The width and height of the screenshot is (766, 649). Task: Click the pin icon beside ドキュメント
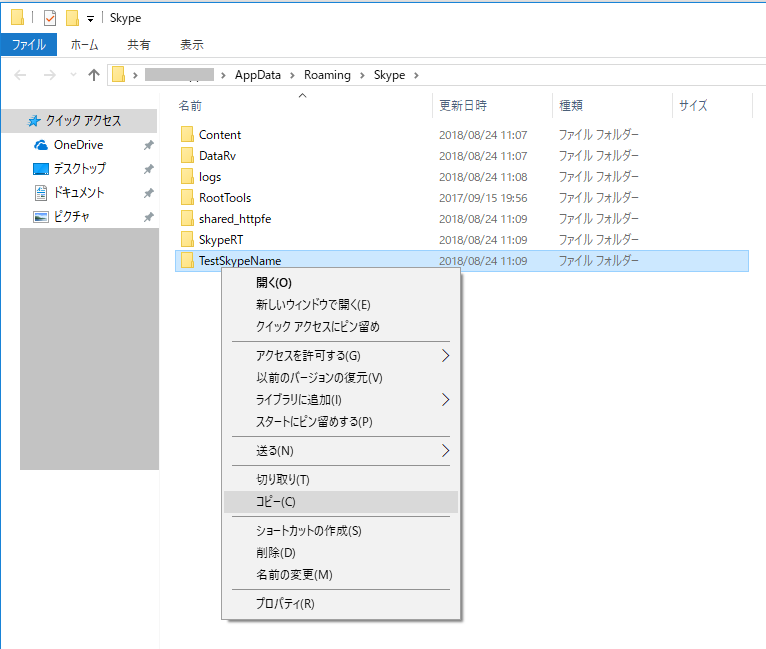149,193
